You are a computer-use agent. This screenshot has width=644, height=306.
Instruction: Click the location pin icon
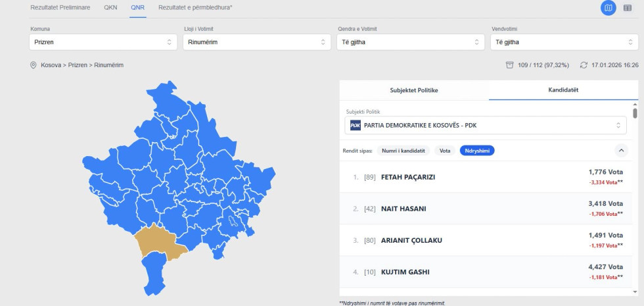click(x=34, y=65)
